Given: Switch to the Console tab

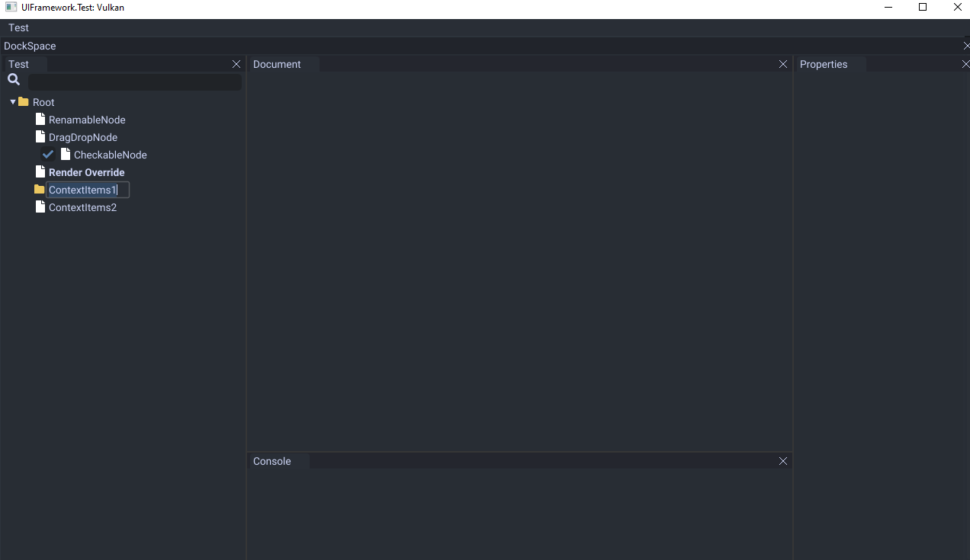Looking at the screenshot, I should pyautogui.click(x=271, y=461).
